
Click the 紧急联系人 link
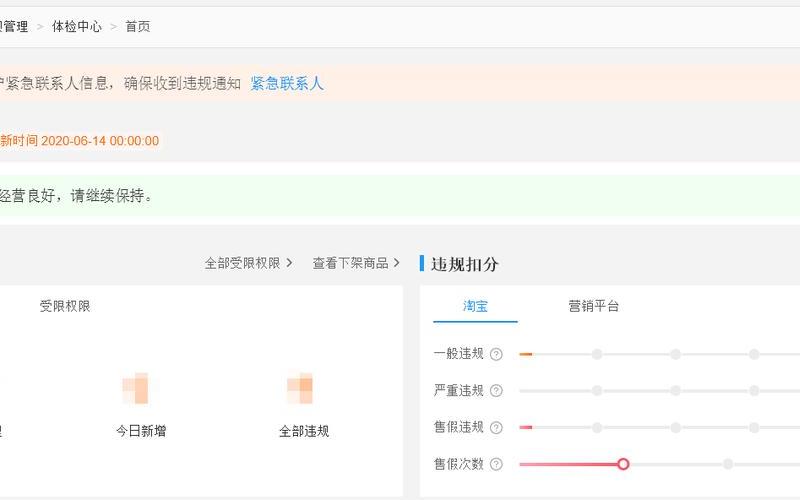287,83
